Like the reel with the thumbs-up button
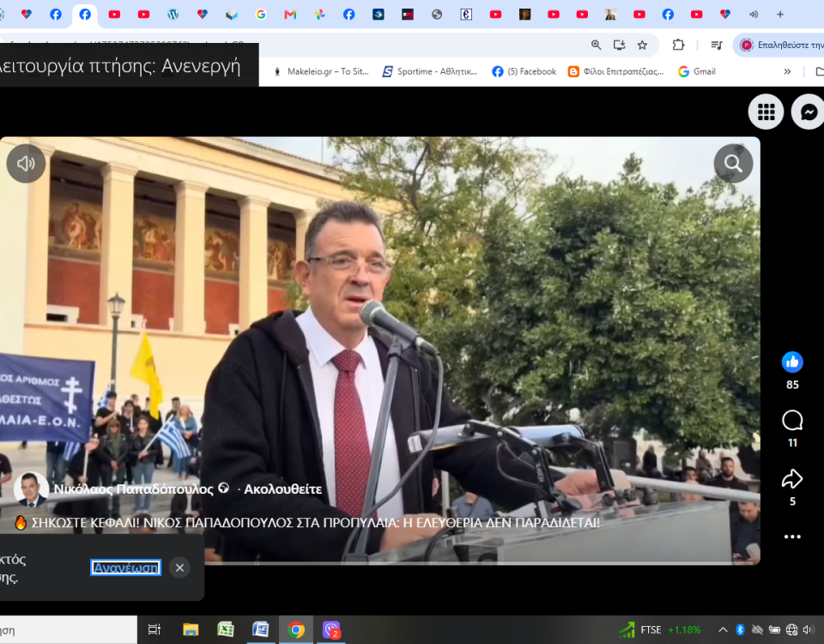This screenshot has height=644, width=824. coord(792,362)
